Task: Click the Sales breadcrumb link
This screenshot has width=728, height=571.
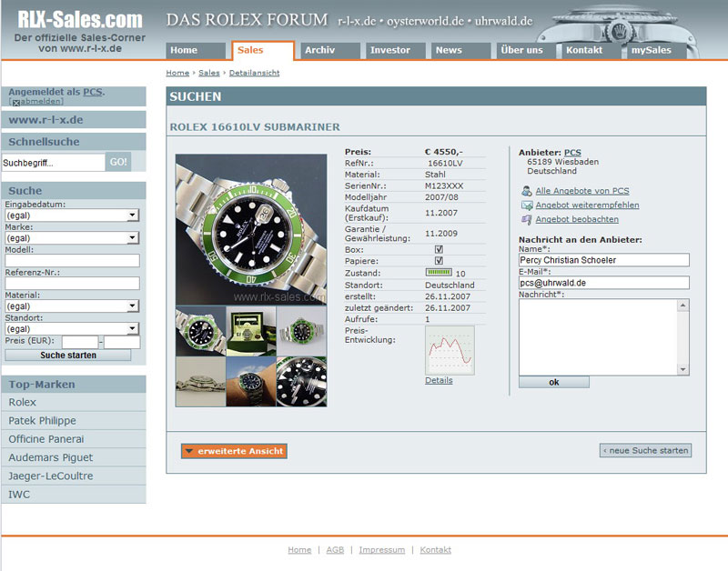Action: coord(209,73)
